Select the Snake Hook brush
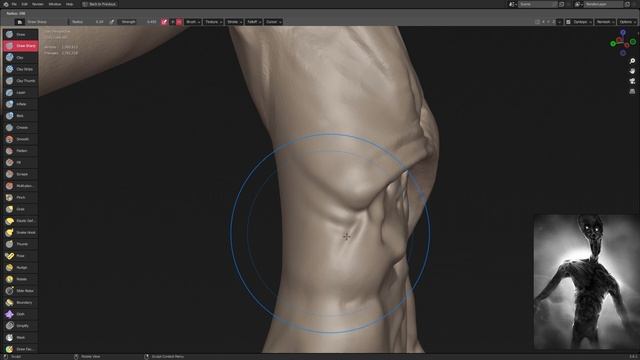 20,232
